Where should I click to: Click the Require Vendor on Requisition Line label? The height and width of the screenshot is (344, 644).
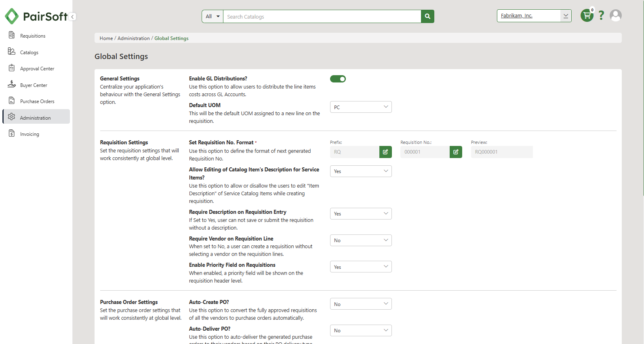point(231,238)
